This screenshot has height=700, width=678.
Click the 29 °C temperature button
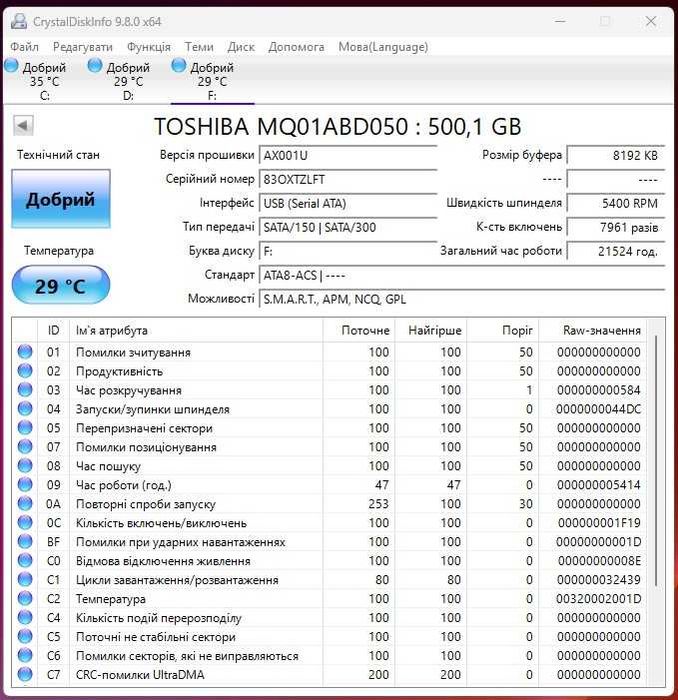pyautogui.click(x=61, y=285)
